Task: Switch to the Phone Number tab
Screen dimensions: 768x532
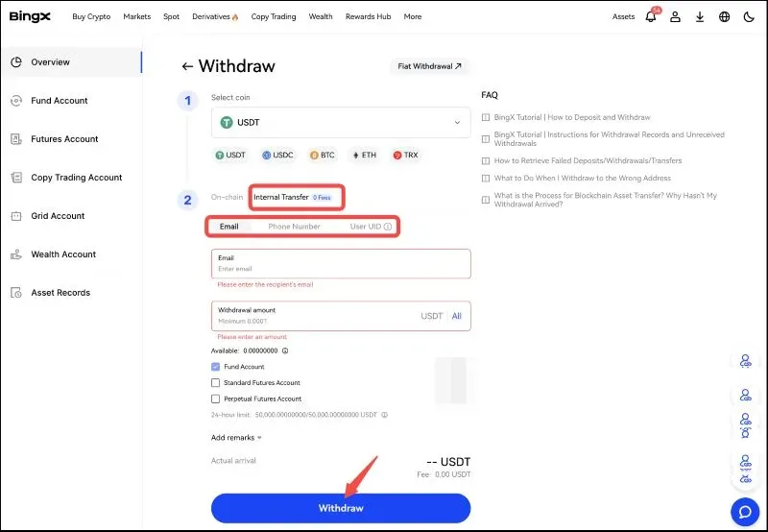Action: click(294, 227)
